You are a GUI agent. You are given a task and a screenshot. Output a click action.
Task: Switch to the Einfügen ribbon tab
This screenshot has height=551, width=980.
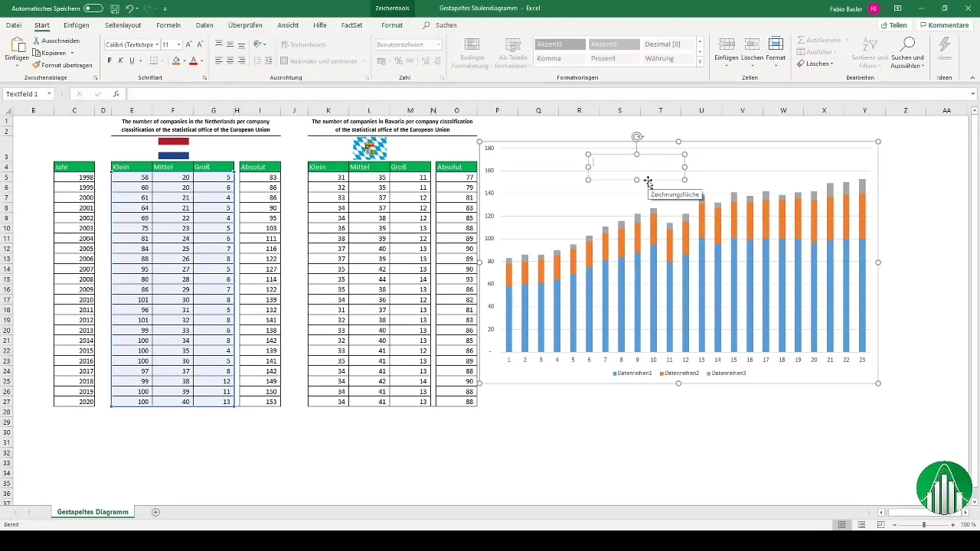pyautogui.click(x=77, y=25)
